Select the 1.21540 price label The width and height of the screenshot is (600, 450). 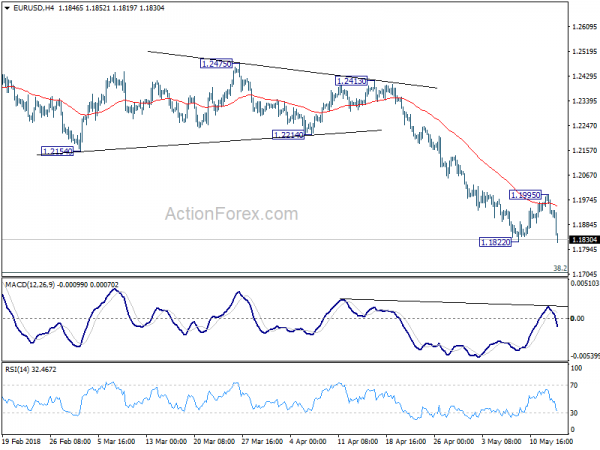coord(57,151)
